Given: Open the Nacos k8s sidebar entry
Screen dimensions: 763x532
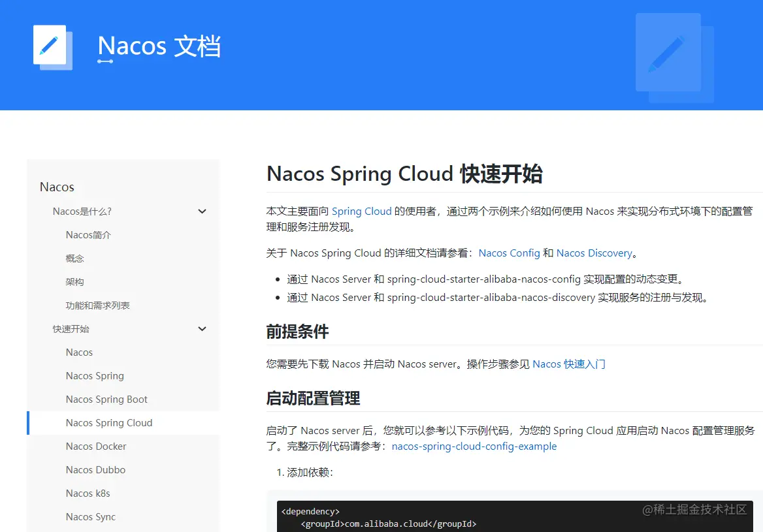Looking at the screenshot, I should pyautogui.click(x=88, y=493).
